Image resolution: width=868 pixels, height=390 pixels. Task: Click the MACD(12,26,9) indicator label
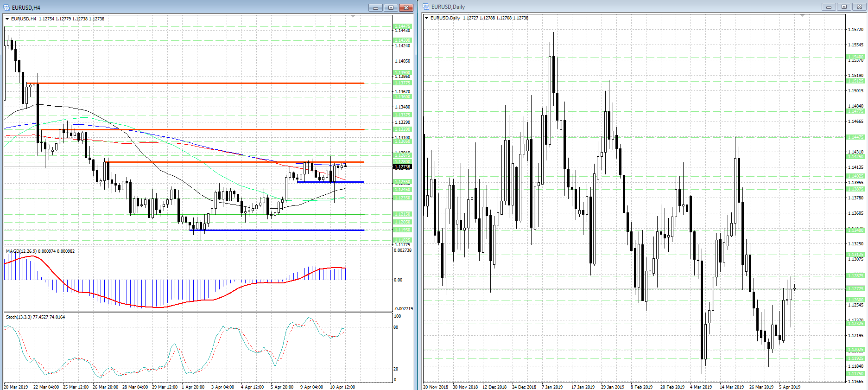40,251
